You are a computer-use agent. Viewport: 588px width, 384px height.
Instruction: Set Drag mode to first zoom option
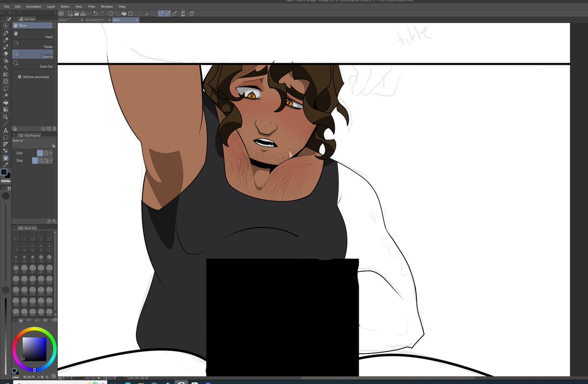pos(35,160)
